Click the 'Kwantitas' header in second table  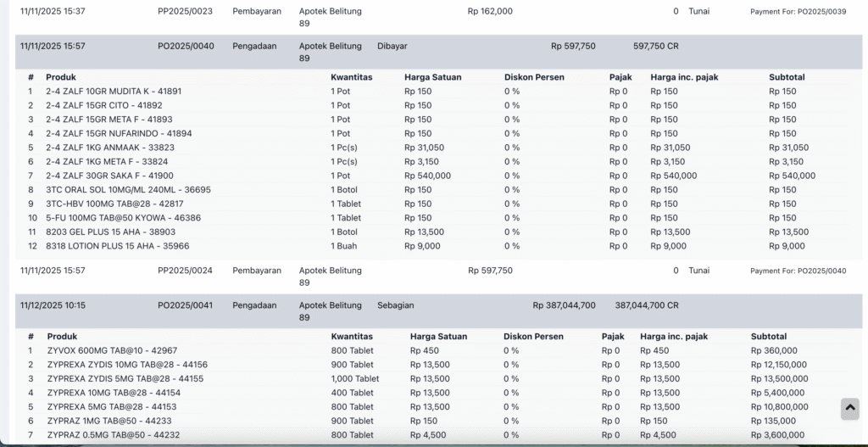[352, 336]
